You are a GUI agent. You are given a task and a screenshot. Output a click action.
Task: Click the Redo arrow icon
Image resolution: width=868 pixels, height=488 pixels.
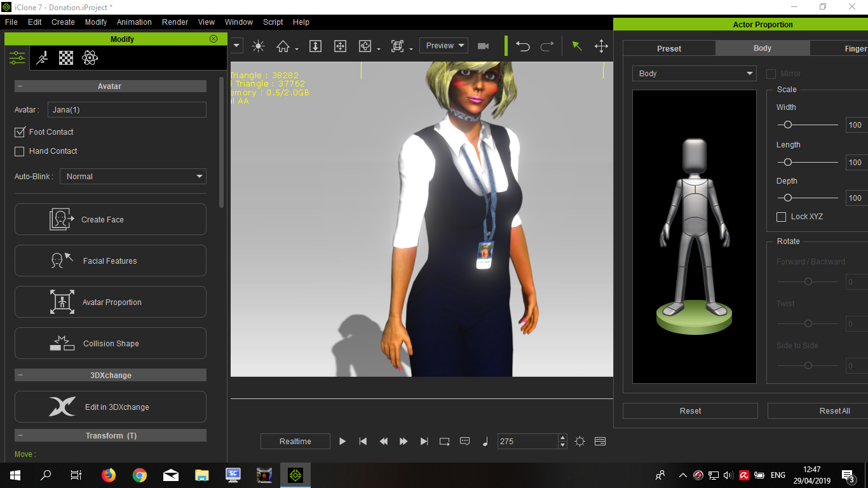(547, 46)
